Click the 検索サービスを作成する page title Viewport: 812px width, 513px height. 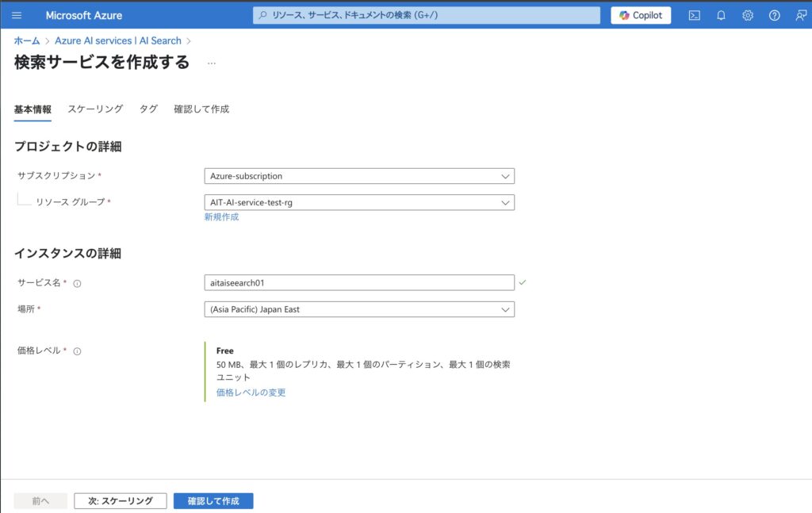102,63
